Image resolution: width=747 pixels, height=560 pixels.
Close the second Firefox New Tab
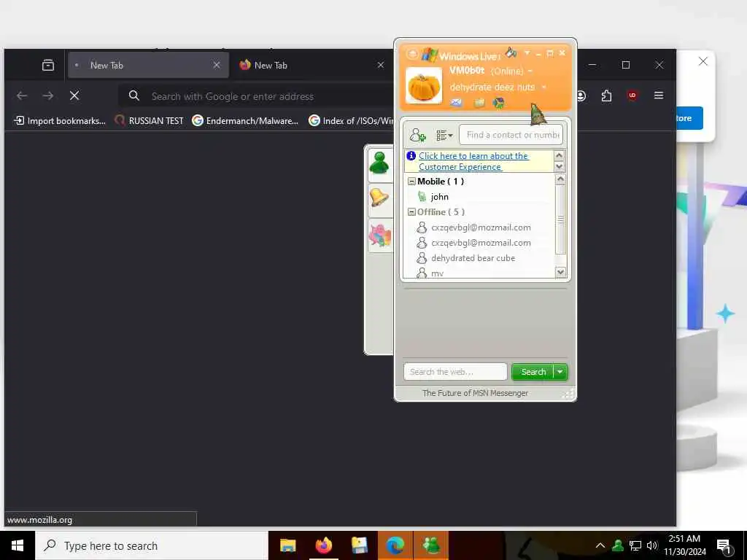(x=381, y=65)
